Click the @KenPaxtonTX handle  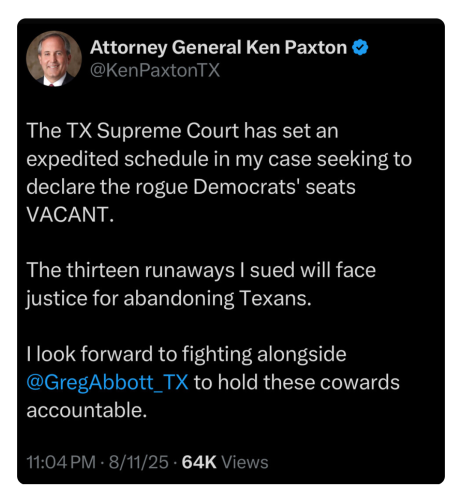point(155,70)
